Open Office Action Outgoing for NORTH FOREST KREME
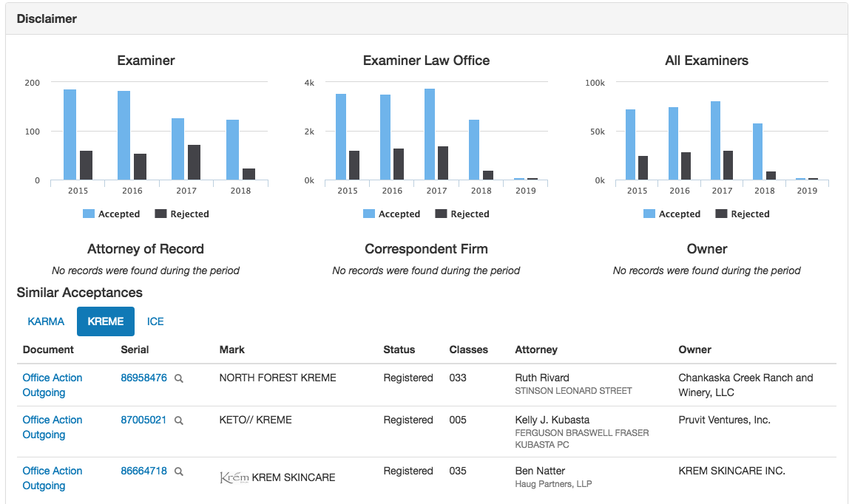852x504 pixels. tap(52, 385)
